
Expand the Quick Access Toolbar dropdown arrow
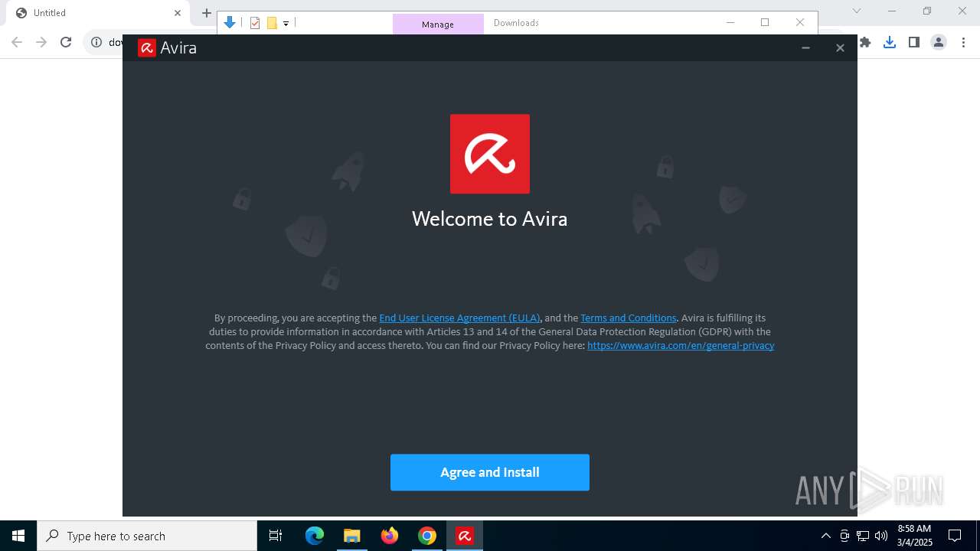[286, 24]
